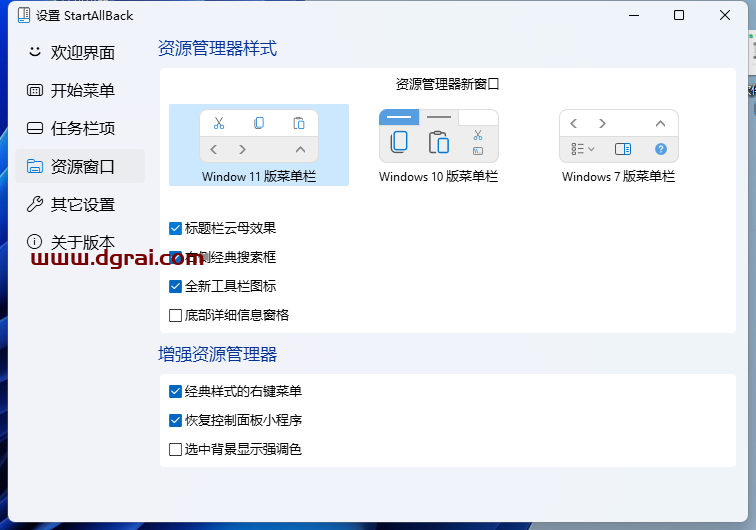Click the StartAllBack app icon in title bar
The height and width of the screenshot is (530, 756).
click(x=24, y=15)
